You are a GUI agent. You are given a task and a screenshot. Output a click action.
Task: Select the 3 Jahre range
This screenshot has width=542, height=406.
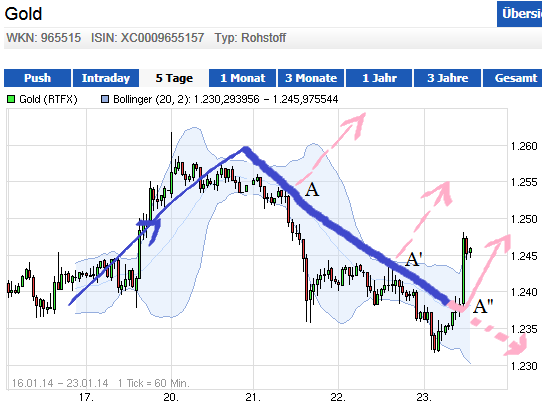(447, 78)
